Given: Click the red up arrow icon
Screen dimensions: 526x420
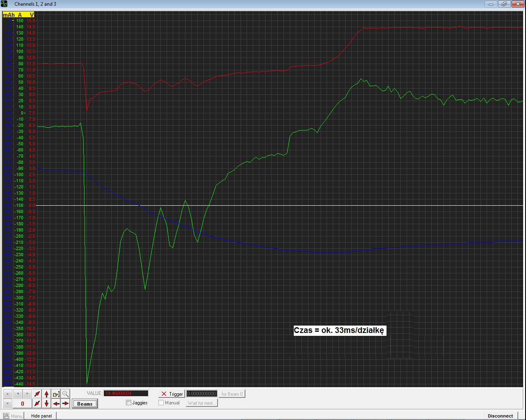Looking at the screenshot, I should 47,394.
